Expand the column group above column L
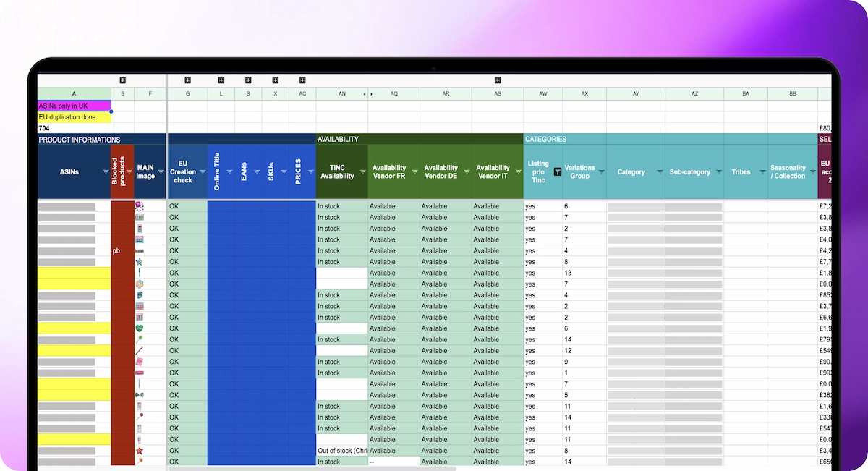This screenshot has width=868, height=471. [x=221, y=80]
